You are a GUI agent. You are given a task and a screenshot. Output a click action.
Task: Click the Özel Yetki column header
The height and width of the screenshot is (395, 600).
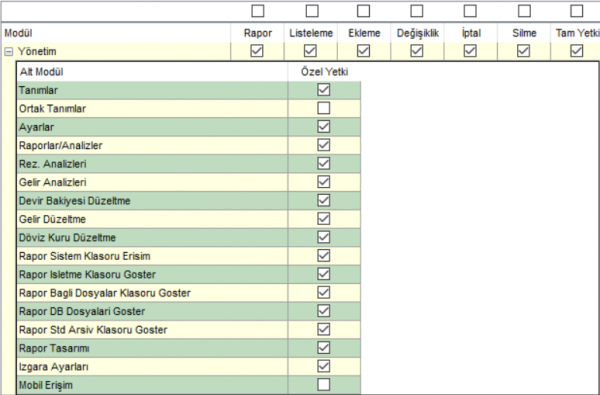click(x=324, y=72)
